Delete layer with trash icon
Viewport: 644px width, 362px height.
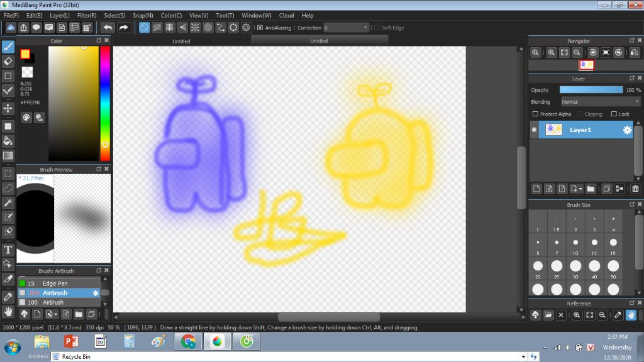pos(635,189)
